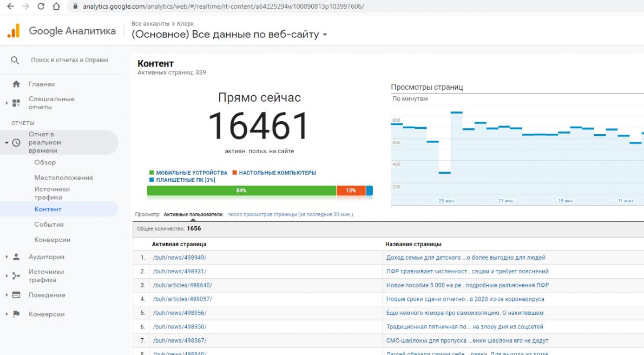
Task: Click the padlock site info icon
Action: (x=75, y=6)
